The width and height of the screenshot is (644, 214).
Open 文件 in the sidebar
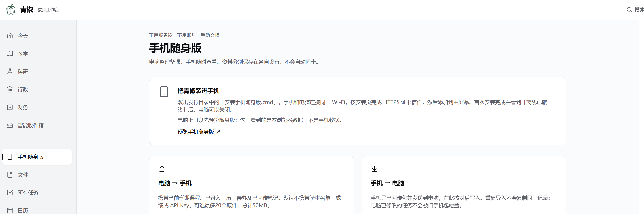point(37,175)
